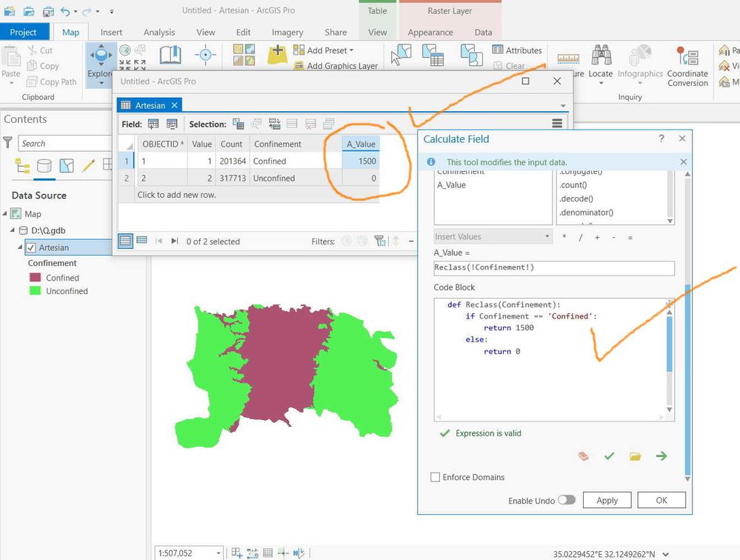Open the Analysis ribbon tab
The height and width of the screenshot is (560, 740).
(159, 32)
